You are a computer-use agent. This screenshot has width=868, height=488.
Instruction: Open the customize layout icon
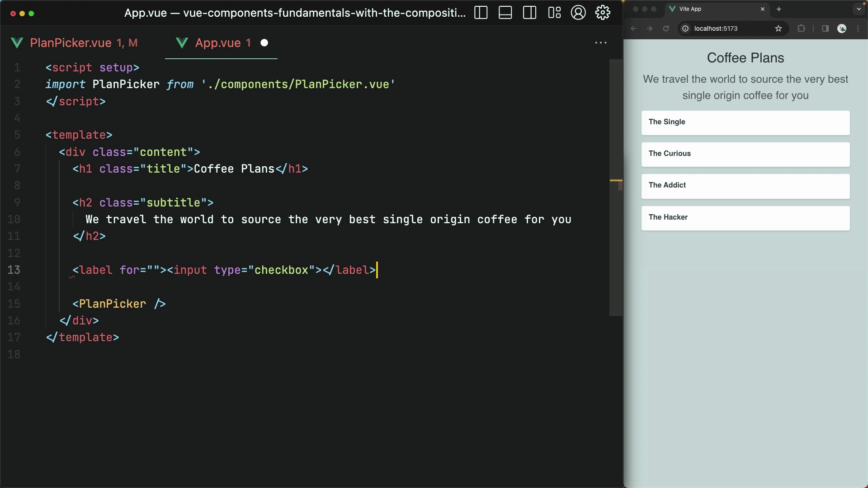click(x=554, y=13)
